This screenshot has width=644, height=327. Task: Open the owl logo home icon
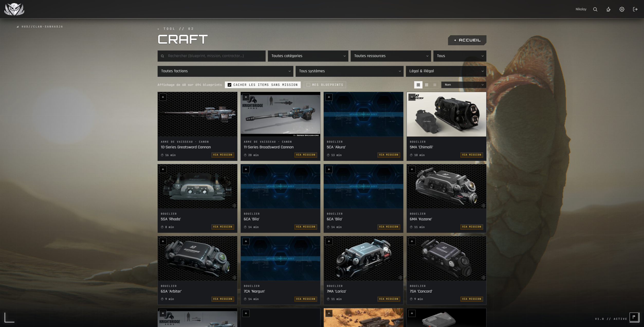(14, 9)
